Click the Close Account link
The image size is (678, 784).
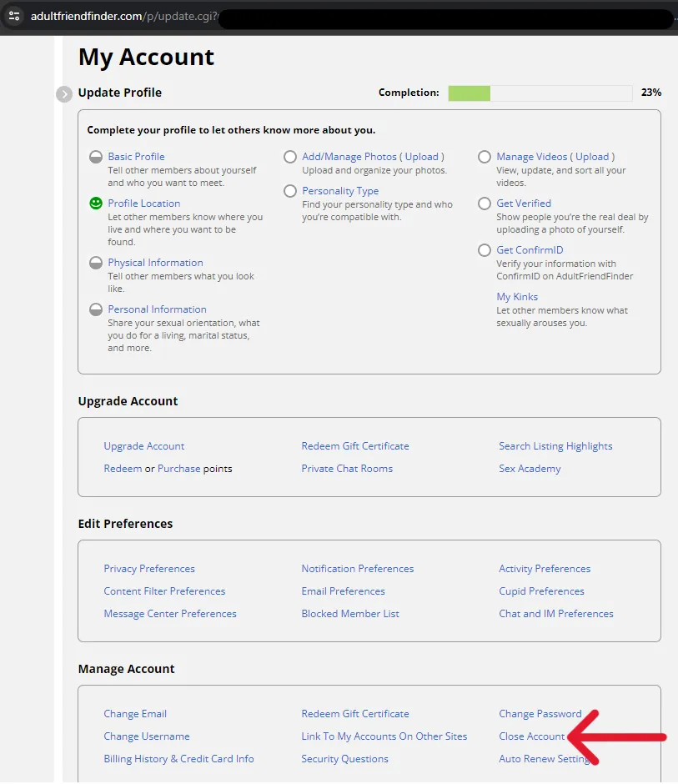tap(531, 736)
